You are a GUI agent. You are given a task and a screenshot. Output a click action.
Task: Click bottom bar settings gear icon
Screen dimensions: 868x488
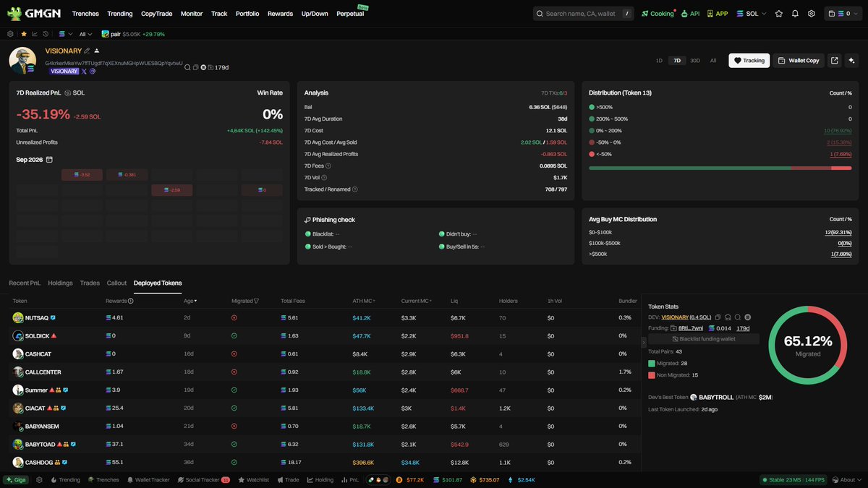pos(39,480)
